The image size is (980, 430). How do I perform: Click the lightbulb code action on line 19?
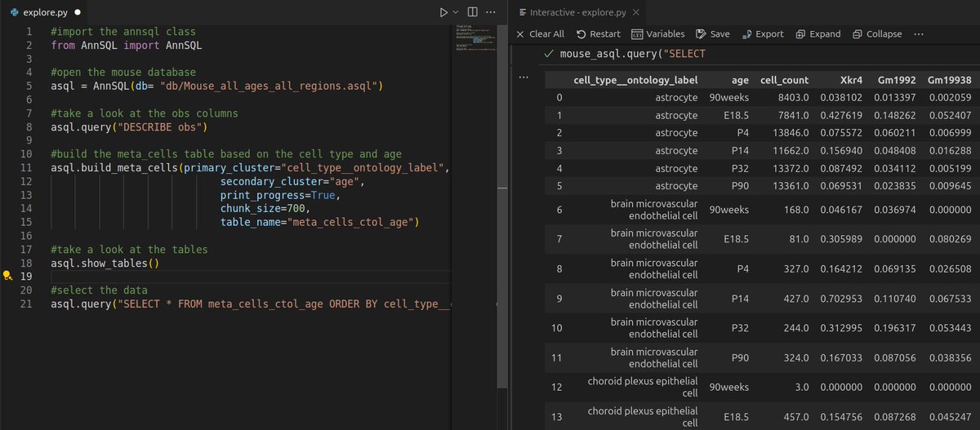coord(7,277)
